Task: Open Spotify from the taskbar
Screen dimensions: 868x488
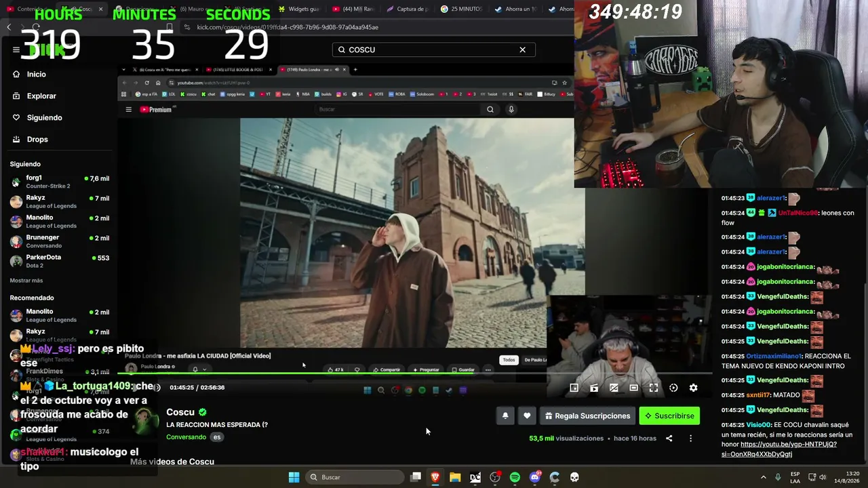Action: click(x=515, y=477)
